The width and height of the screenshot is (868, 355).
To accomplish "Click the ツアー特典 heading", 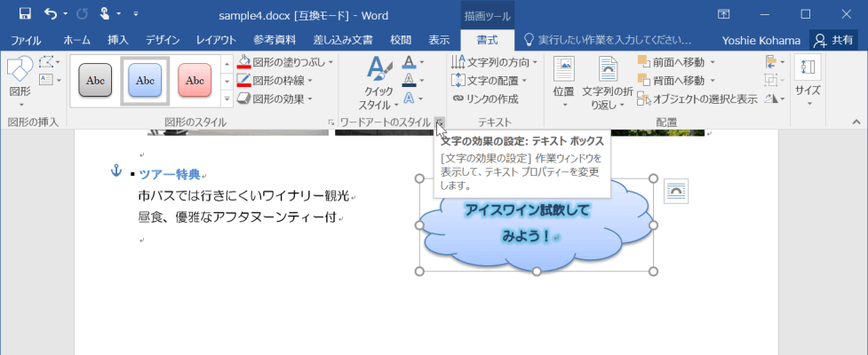I will pos(169,175).
